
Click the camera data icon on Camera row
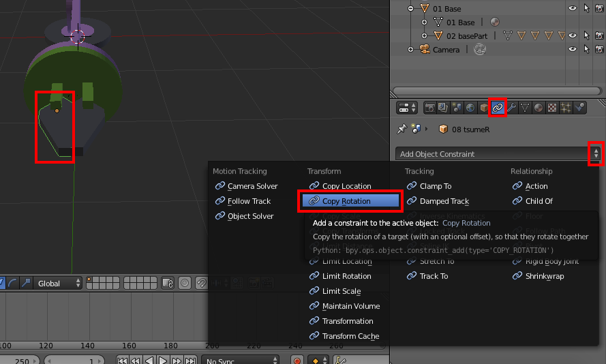[x=480, y=50]
